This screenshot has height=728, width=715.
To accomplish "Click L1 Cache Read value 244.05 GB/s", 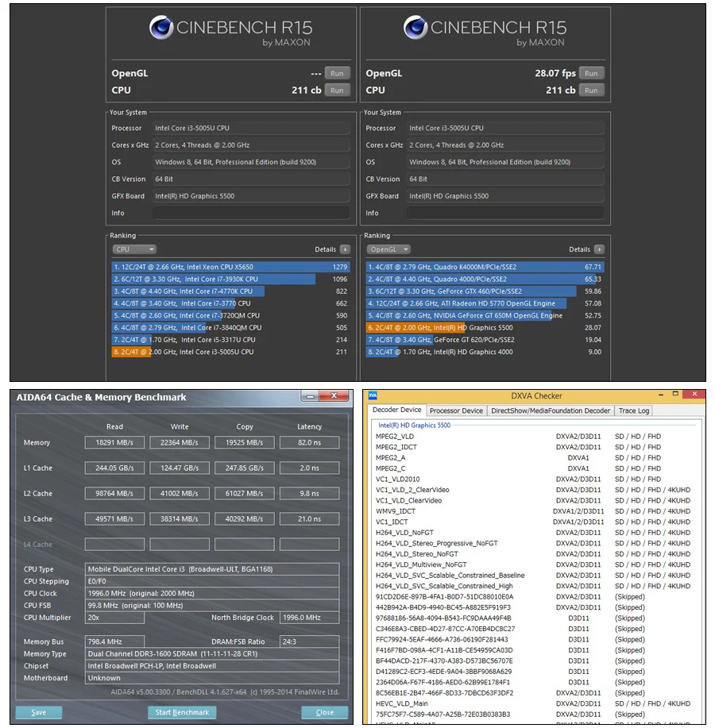I will pyautogui.click(x=114, y=468).
